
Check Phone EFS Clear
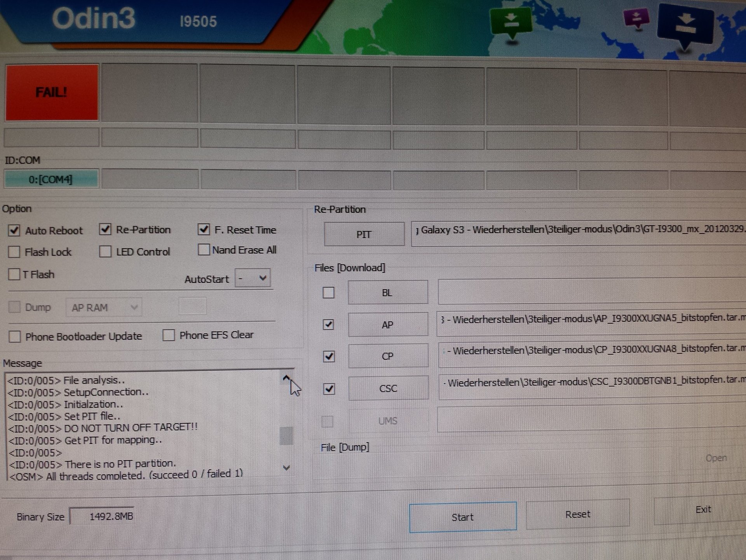coord(169,335)
